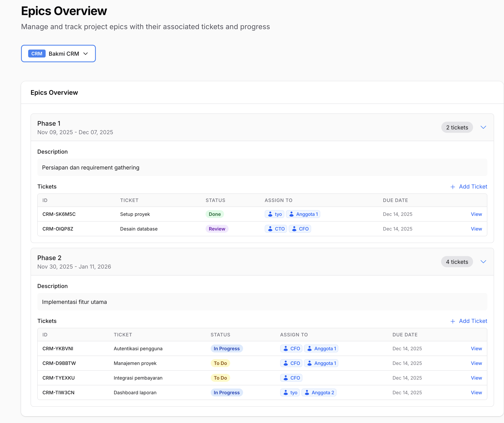Collapse the Phase 1 epic chevron
This screenshot has height=423, width=504.
tap(483, 127)
